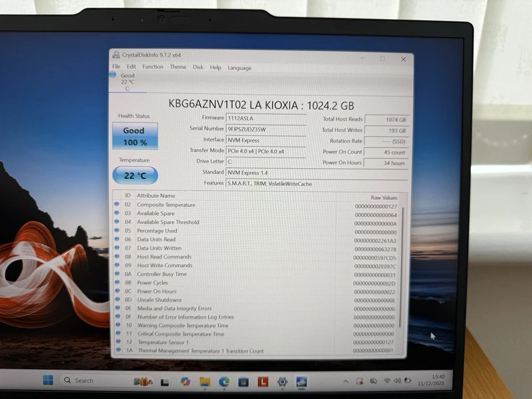Open the Function menu
532x399 pixels.
153,67
